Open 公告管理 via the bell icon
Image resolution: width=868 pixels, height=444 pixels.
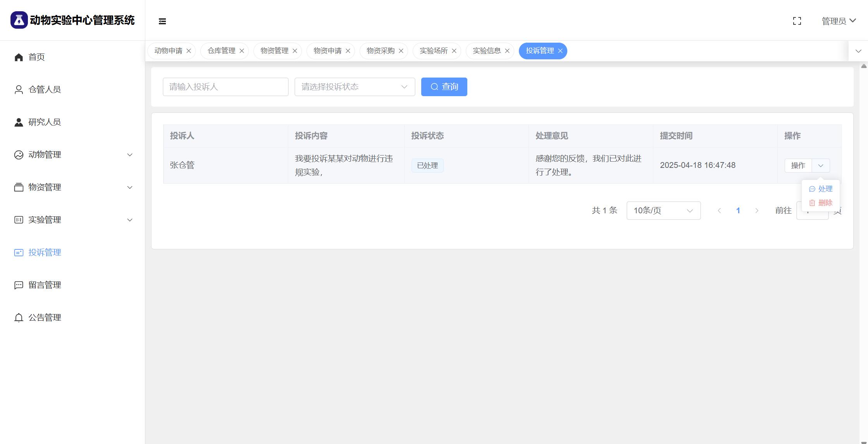(x=19, y=318)
